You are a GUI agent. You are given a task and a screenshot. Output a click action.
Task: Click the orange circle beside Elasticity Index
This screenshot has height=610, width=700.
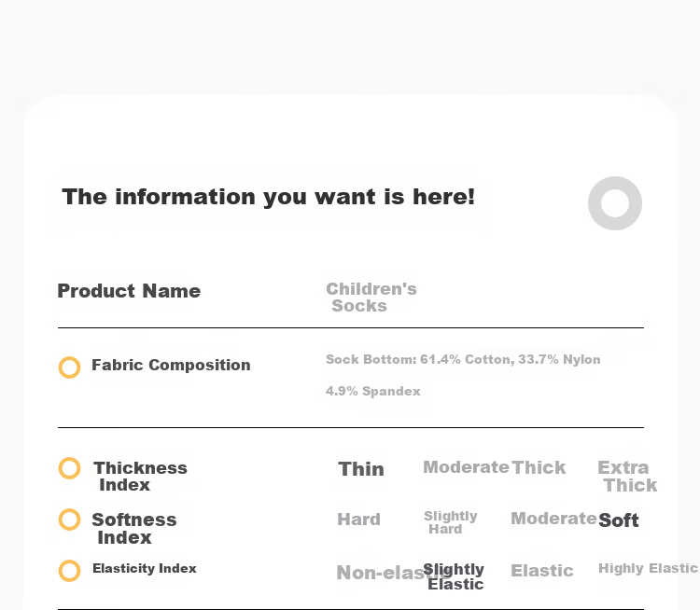pyautogui.click(x=70, y=571)
